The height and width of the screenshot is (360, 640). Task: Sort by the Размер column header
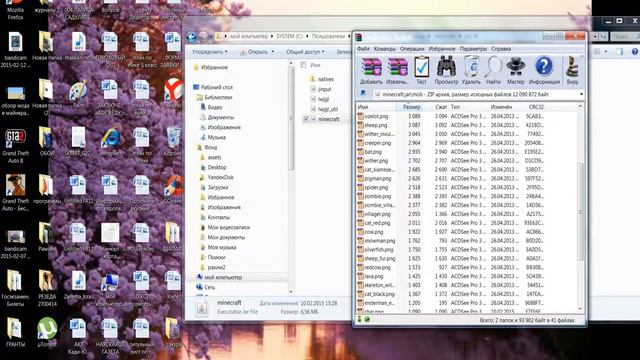pyautogui.click(x=411, y=107)
